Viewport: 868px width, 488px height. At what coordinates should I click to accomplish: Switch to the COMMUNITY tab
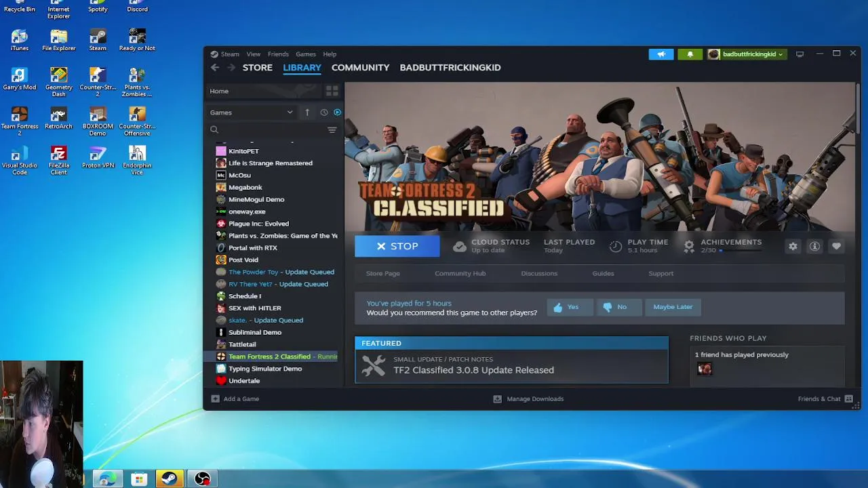pos(360,67)
